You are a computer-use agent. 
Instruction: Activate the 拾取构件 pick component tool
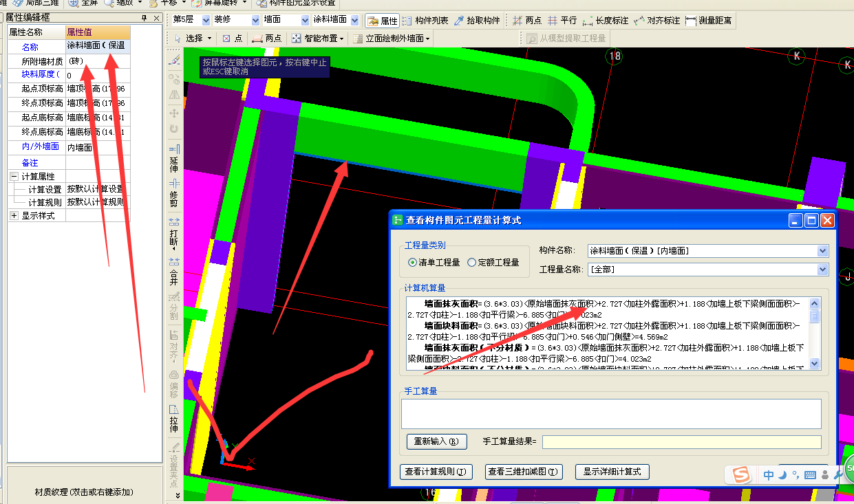click(x=477, y=21)
